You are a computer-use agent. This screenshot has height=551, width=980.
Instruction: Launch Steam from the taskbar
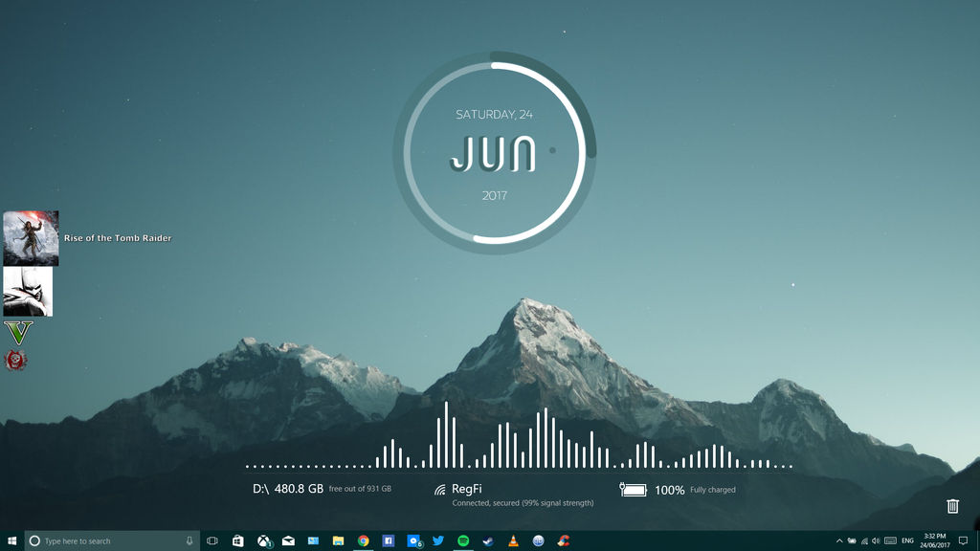pyautogui.click(x=488, y=540)
